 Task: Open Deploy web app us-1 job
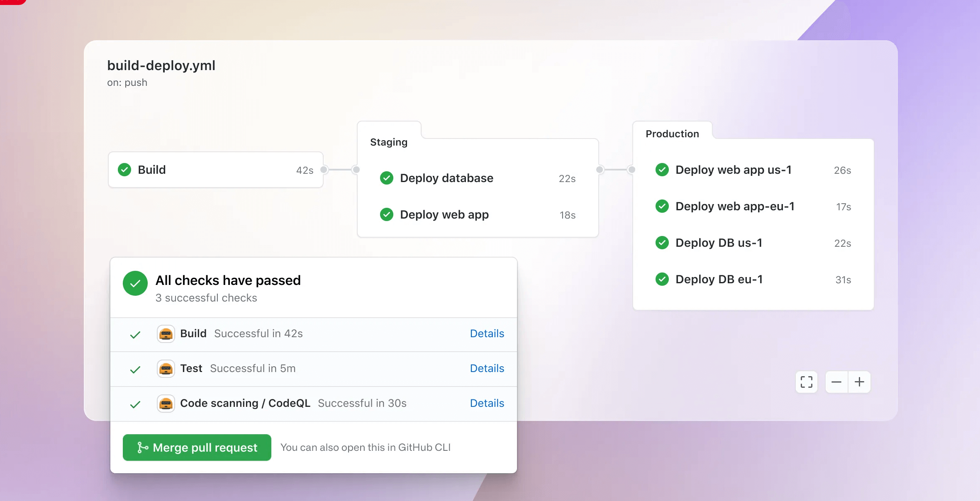[x=733, y=170]
